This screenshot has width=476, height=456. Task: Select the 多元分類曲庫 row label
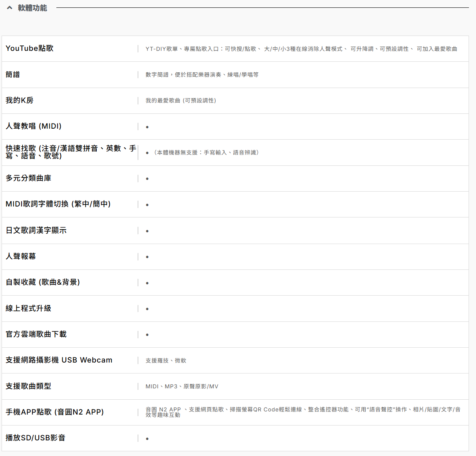coord(29,178)
